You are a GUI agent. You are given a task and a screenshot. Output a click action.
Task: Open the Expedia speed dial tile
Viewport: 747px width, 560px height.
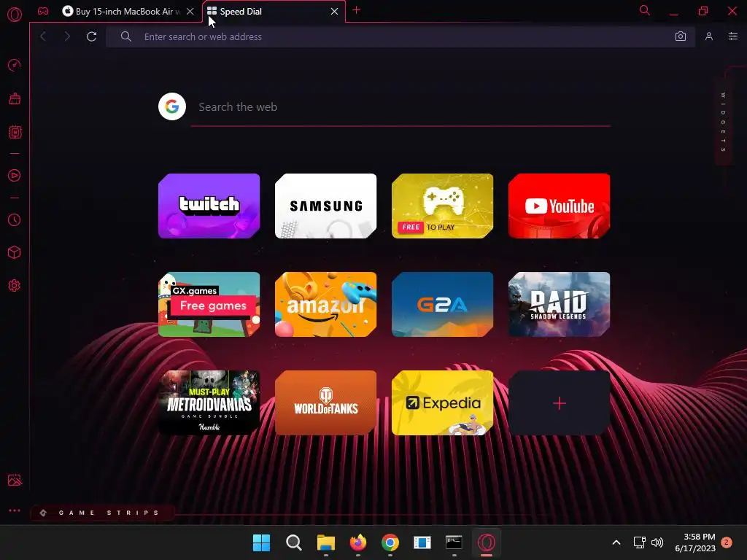443,402
